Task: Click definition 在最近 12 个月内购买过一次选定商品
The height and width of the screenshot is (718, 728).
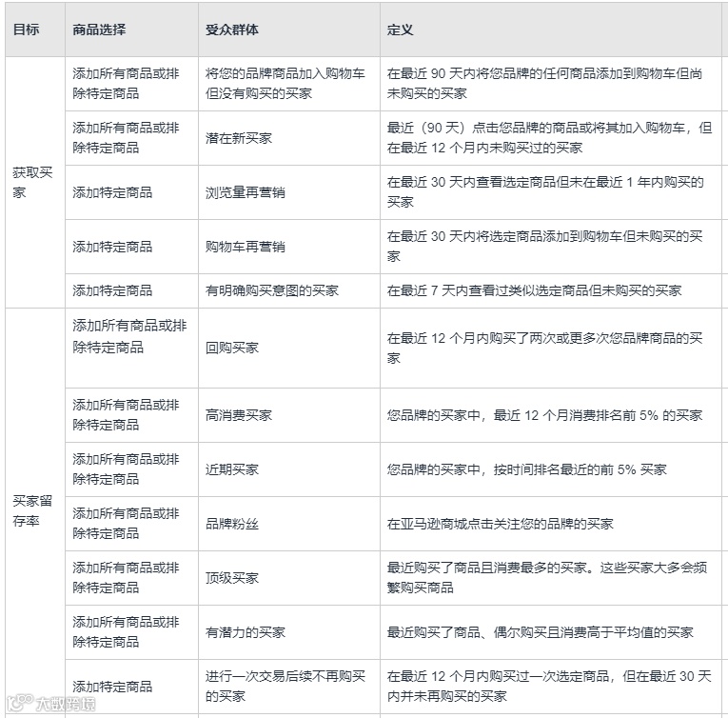Action: pos(549,686)
